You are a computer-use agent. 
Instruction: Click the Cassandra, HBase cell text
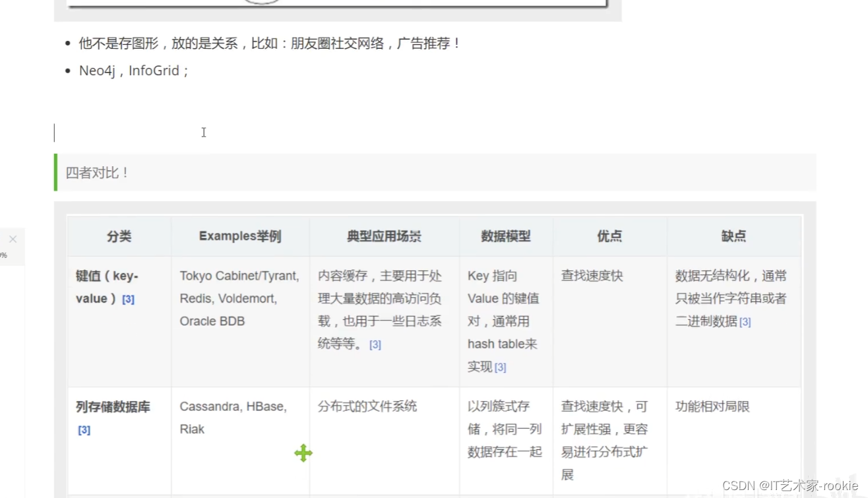[233, 406]
